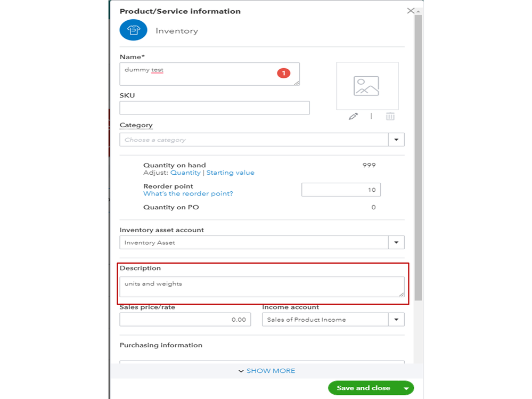
Task: Expand the Inventory asset account dropdown
Action: coord(396,242)
